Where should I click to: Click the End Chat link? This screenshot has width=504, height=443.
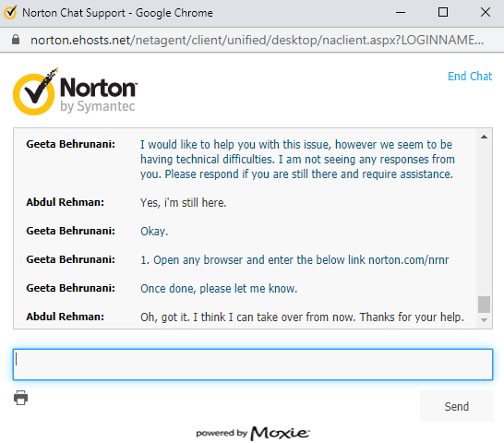(470, 77)
